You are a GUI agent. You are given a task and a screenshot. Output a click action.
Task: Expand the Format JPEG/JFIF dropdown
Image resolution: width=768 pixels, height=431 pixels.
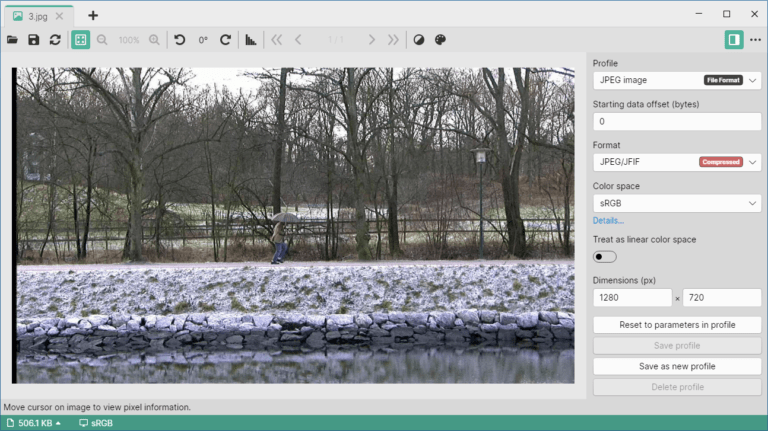677,162
